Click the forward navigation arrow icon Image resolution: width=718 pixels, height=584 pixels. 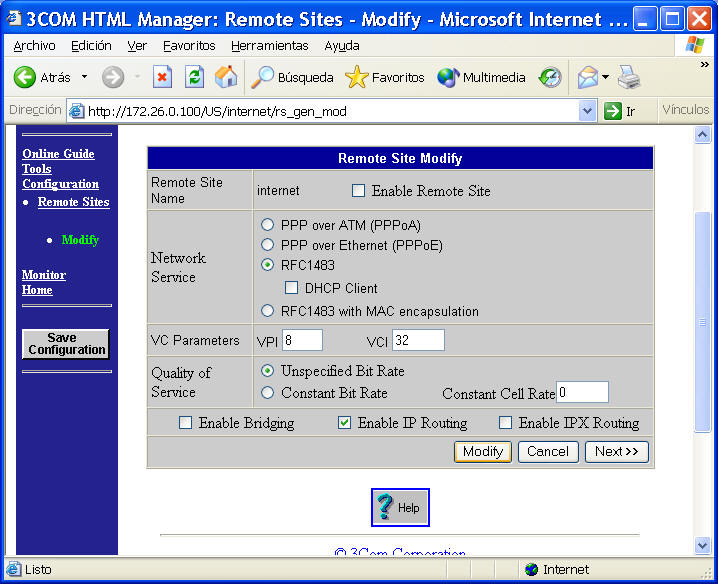tap(113, 77)
